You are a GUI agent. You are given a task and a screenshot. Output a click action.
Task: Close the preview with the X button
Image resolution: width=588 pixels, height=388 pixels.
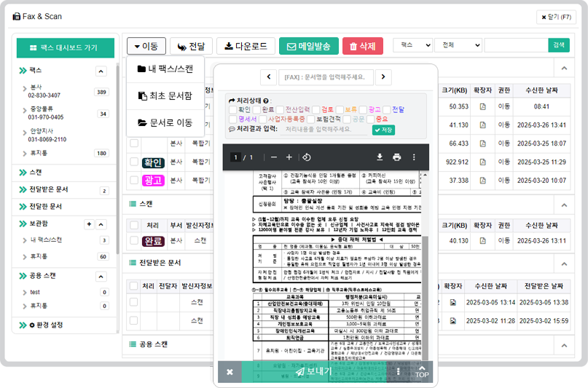point(230,372)
